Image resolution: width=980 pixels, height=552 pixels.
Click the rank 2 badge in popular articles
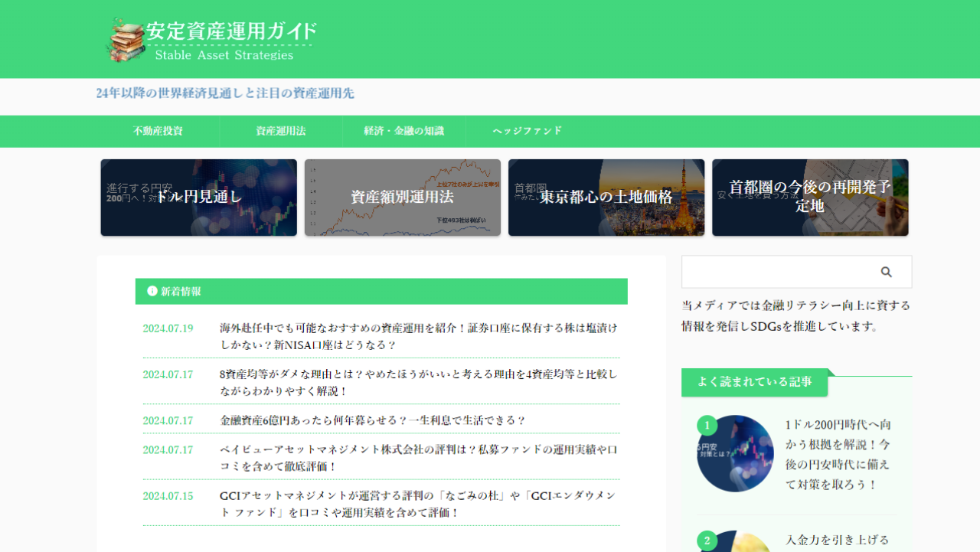(707, 541)
